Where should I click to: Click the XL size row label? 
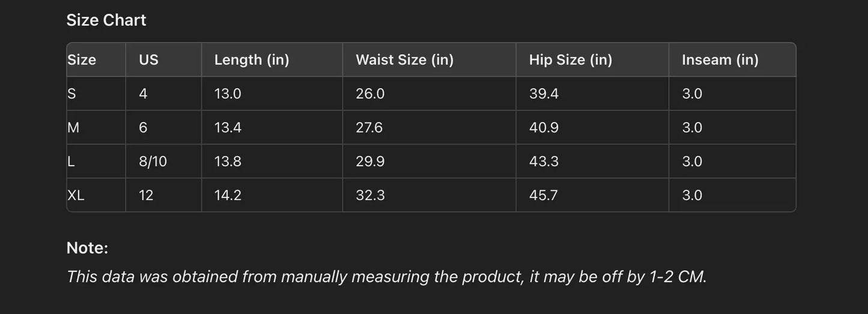click(x=76, y=195)
